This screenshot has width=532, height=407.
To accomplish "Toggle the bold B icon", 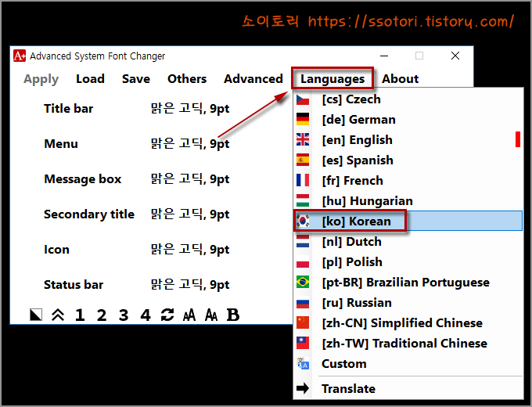I will point(233,315).
